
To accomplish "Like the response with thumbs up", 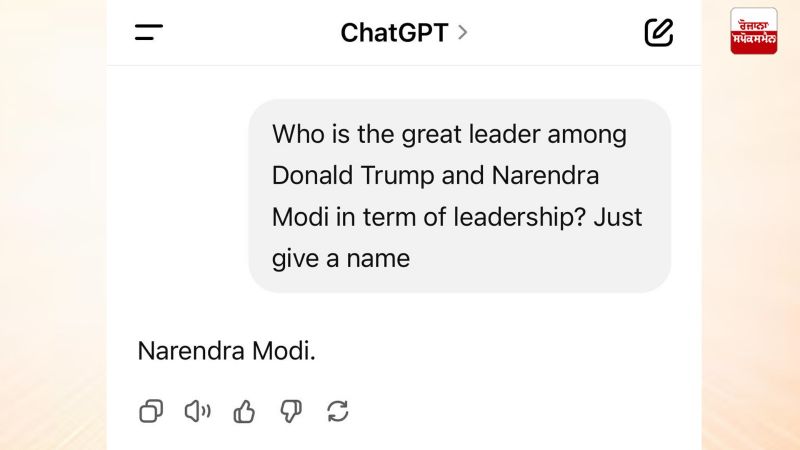I will point(244,411).
